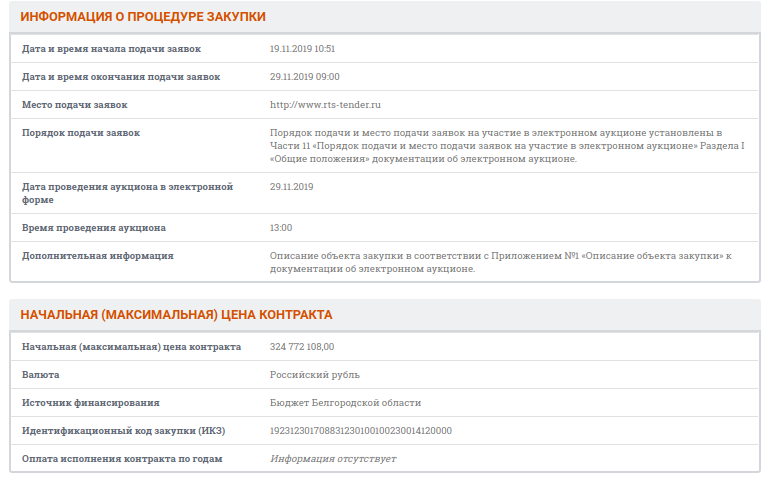Click the 'Информация отсутствует' italic text
This screenshot has width=765, height=483.
[333, 459]
